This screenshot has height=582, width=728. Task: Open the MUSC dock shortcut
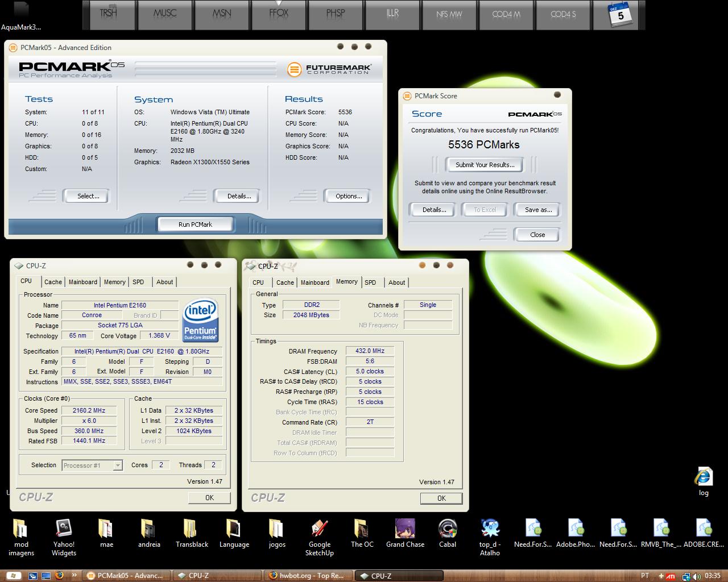click(x=165, y=14)
